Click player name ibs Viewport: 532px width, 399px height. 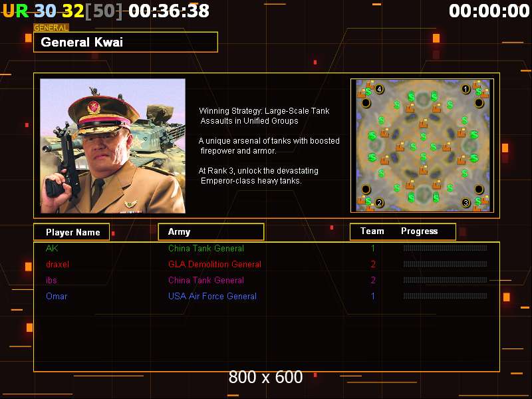click(x=51, y=280)
